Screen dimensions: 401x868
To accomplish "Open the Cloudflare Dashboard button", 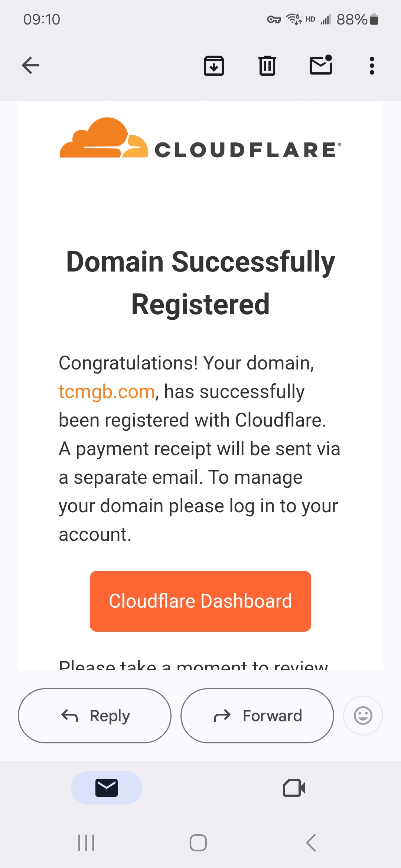I will (200, 601).
